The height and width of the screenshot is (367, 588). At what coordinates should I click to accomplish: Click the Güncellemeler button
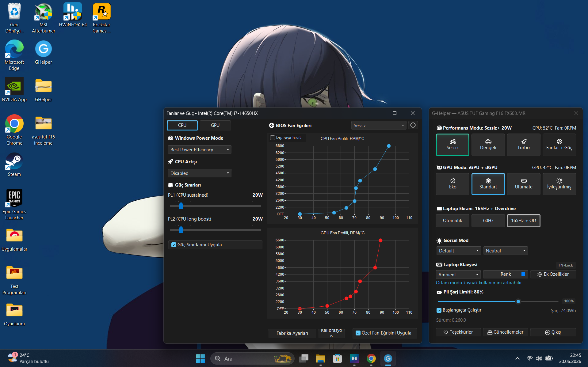(x=506, y=332)
